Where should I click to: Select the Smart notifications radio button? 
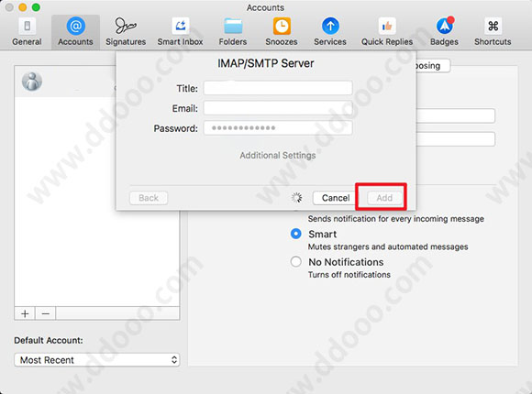point(296,234)
